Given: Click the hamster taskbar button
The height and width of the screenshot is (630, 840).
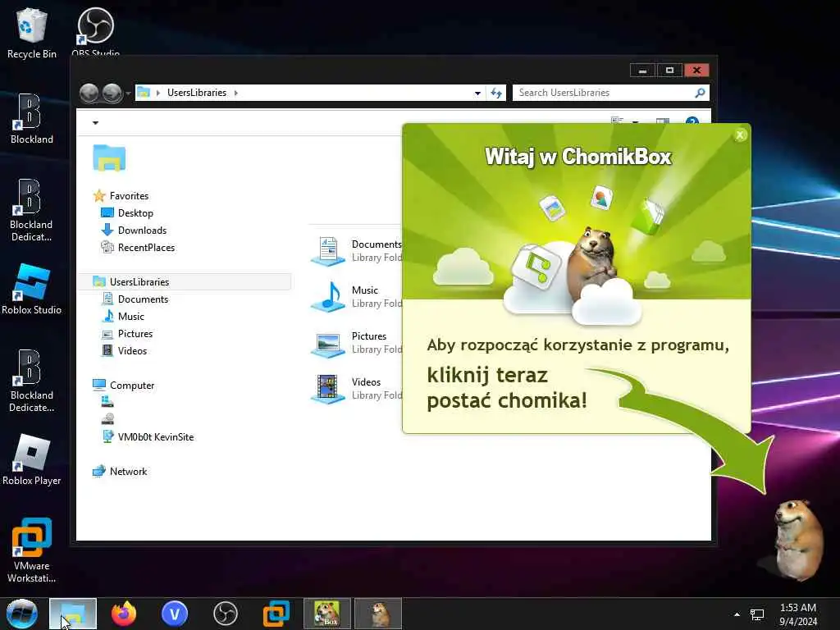Looking at the screenshot, I should 378,614.
